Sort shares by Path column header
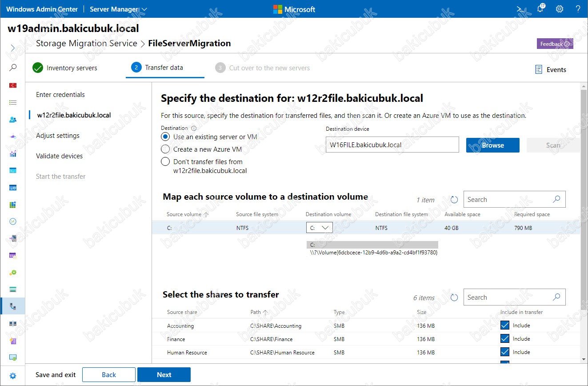 coord(259,312)
